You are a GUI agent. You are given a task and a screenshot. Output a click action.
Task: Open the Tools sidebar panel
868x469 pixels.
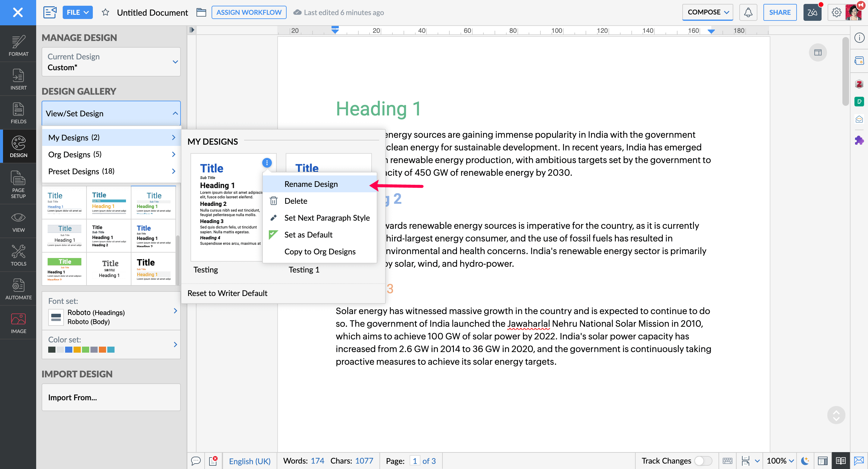[x=18, y=255]
